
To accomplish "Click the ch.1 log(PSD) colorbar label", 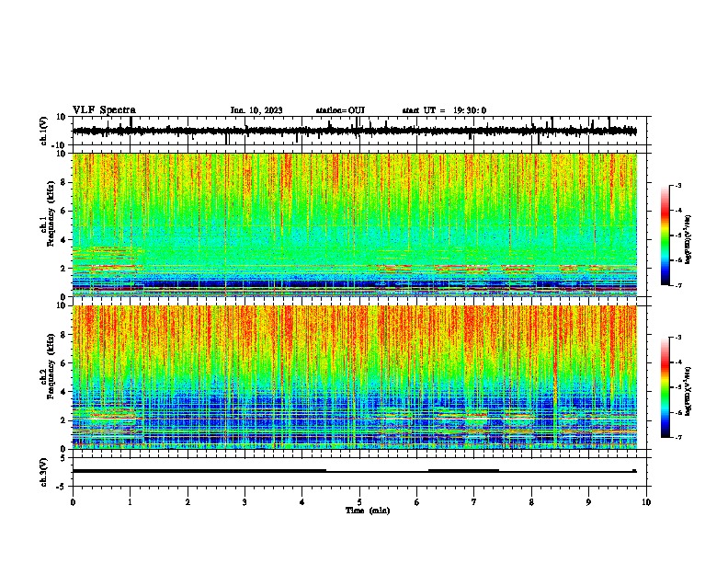I will (x=688, y=240).
